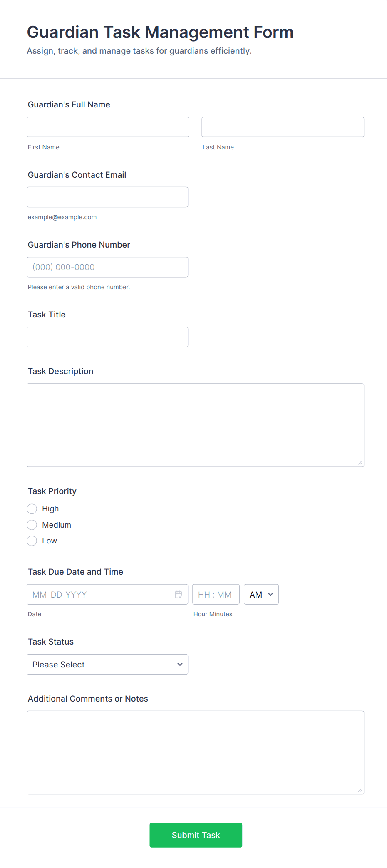Click the HH : MM time field
Screen dimensions: 387x868
click(x=216, y=594)
